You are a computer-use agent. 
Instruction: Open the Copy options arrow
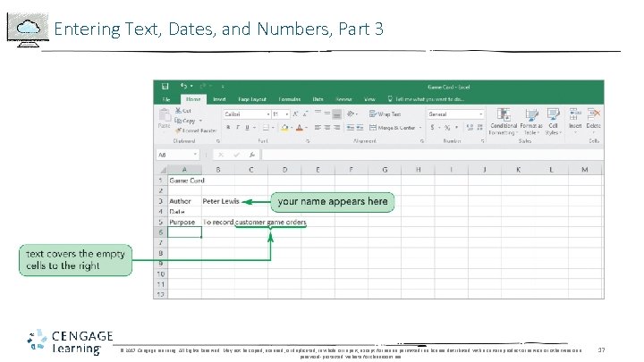tap(200, 121)
